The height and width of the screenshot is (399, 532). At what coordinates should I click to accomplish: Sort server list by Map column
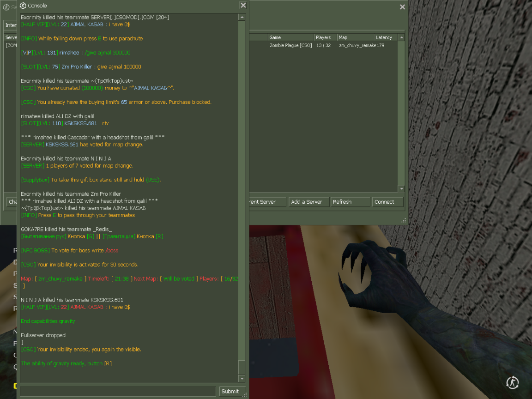(x=355, y=37)
